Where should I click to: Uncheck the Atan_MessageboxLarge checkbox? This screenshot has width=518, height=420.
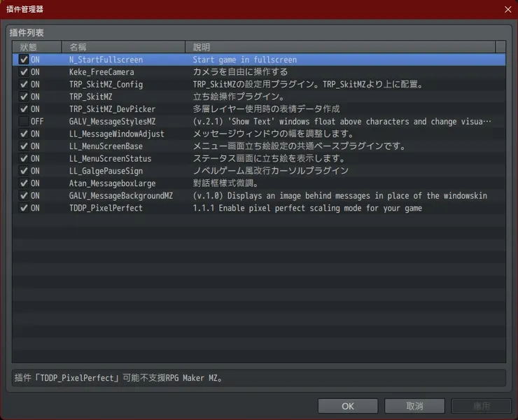click(24, 183)
